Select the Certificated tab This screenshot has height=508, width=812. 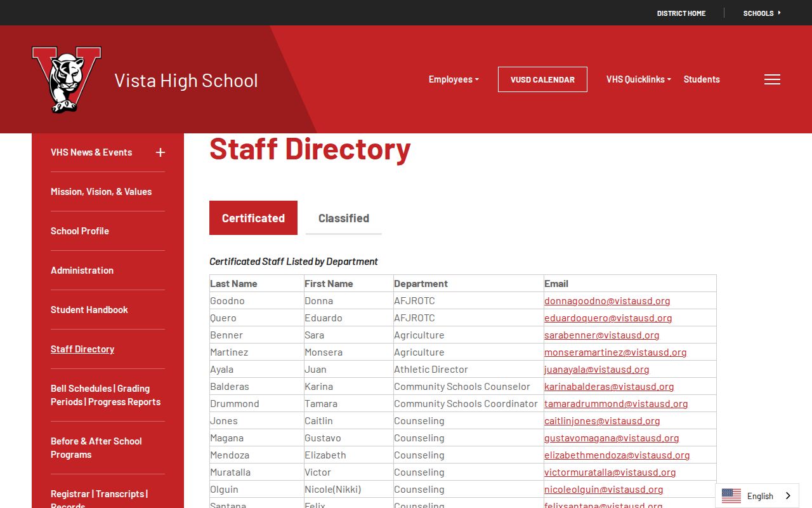tap(253, 218)
